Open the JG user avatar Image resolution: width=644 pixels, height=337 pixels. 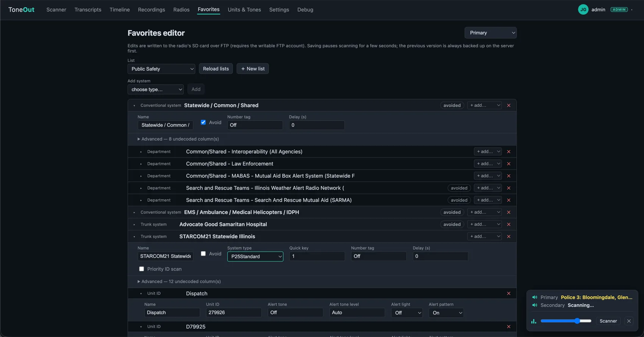pos(583,9)
